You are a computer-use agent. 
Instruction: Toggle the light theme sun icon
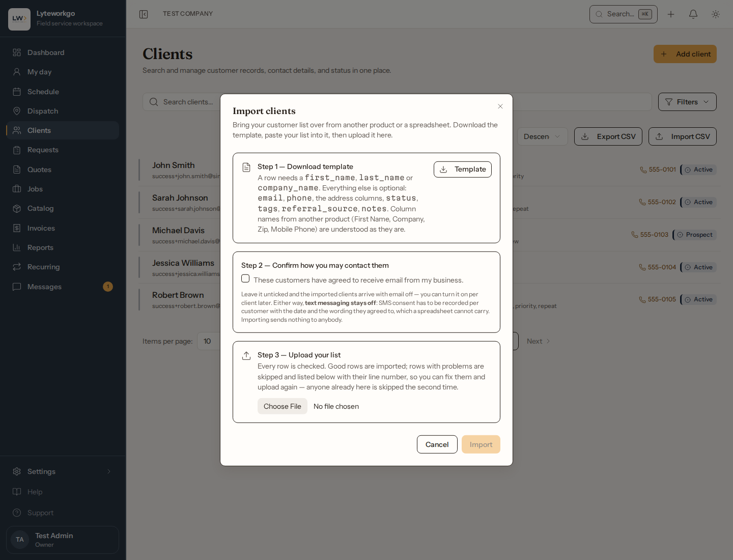[x=716, y=14]
